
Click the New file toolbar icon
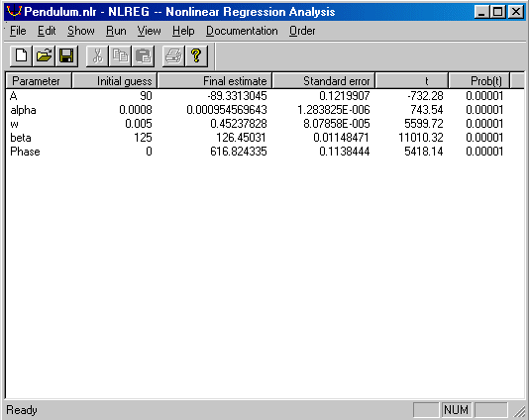21,55
